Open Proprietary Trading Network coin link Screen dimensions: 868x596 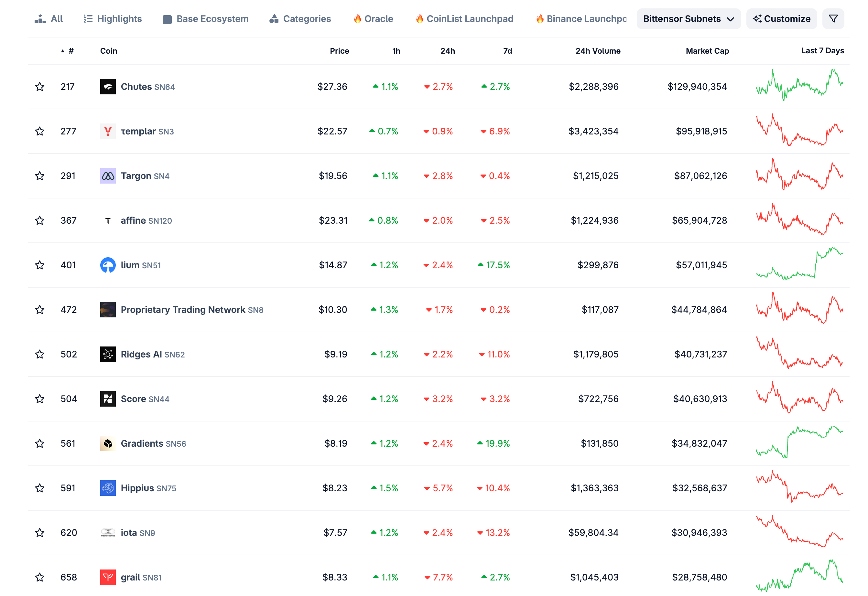(x=183, y=310)
